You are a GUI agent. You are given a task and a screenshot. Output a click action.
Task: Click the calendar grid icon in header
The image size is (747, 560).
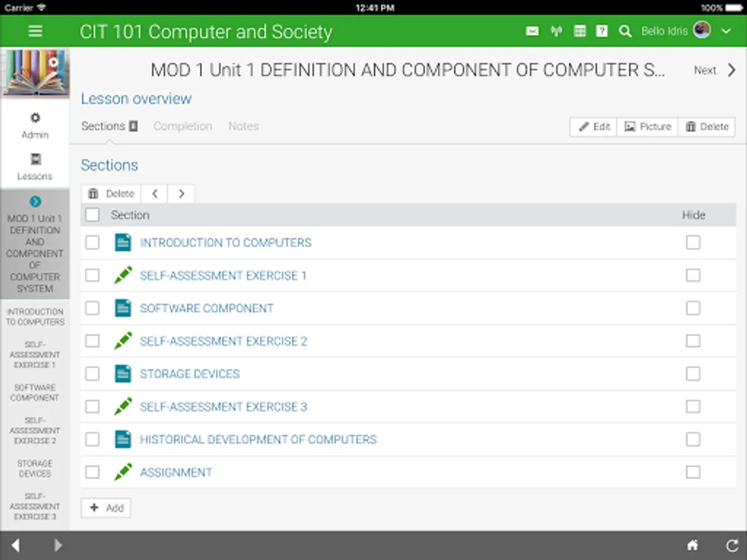coord(580,31)
